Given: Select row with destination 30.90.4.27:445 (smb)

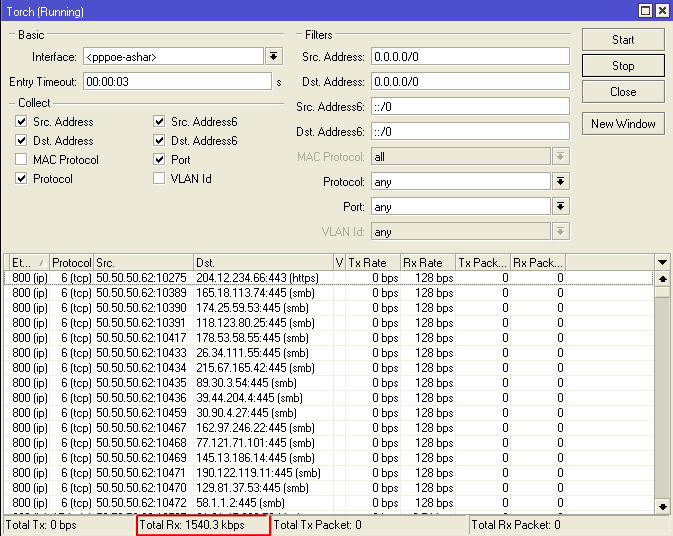Looking at the screenshot, I should pos(328,413).
